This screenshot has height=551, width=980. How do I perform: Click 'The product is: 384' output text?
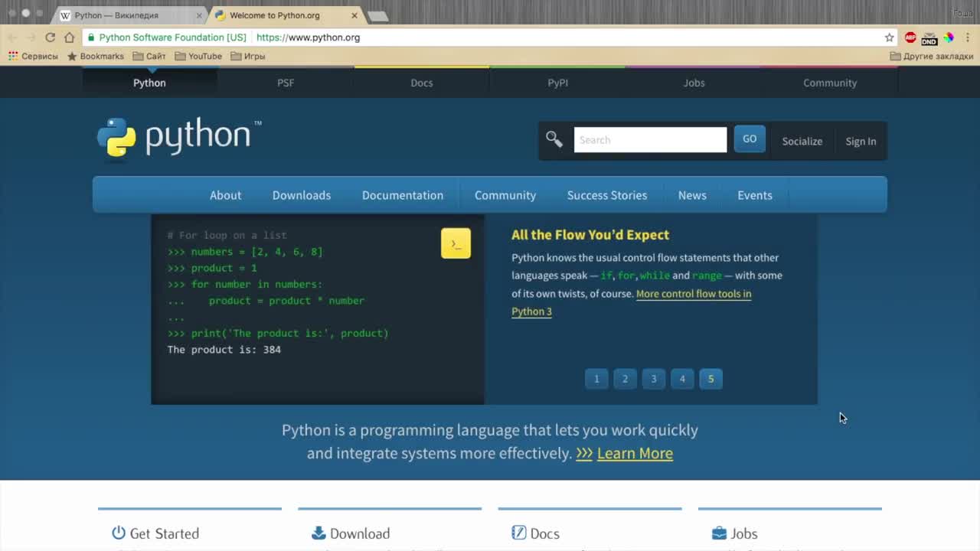point(224,350)
